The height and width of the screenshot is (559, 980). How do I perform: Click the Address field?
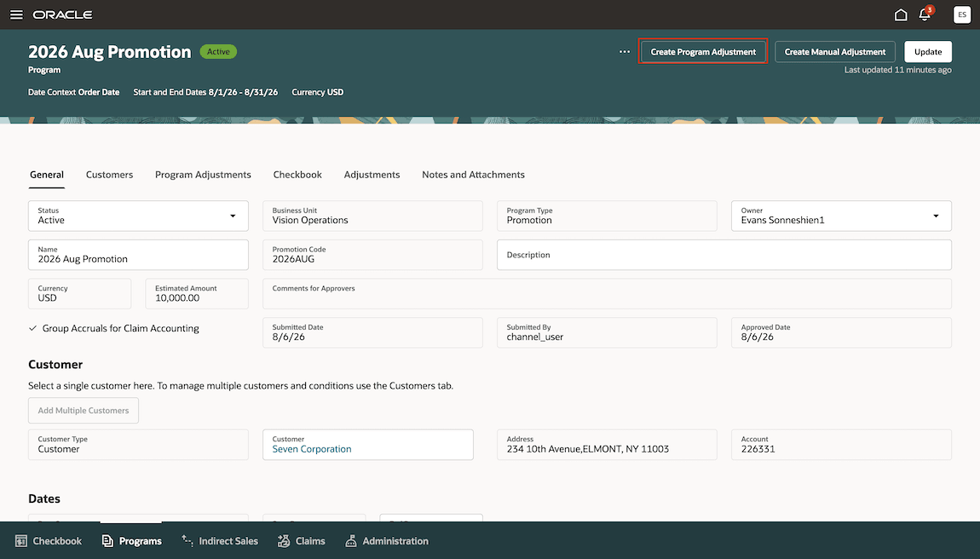607,445
